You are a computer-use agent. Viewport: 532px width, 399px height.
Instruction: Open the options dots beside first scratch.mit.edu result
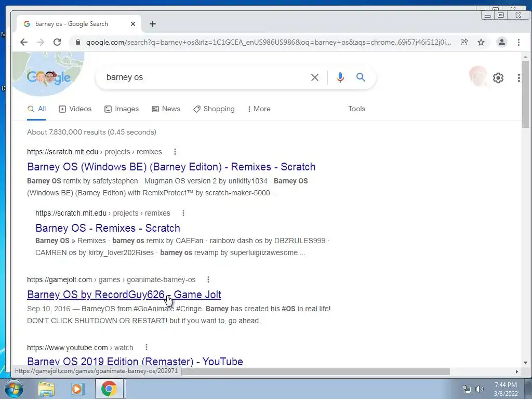(175, 152)
